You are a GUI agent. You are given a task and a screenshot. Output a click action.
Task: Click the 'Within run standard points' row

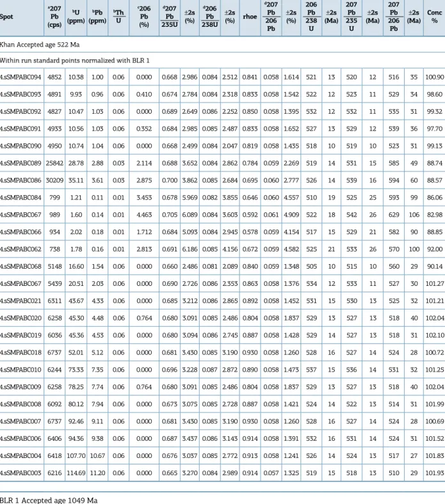[x=75, y=60]
